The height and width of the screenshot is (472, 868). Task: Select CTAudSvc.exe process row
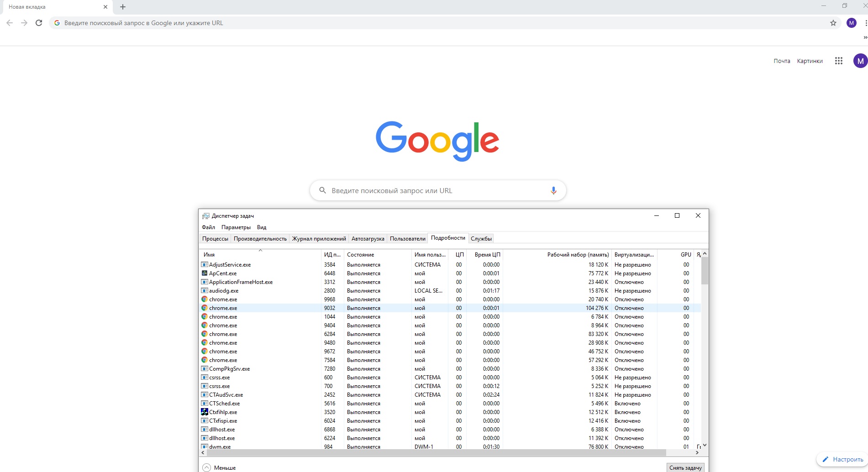point(450,395)
